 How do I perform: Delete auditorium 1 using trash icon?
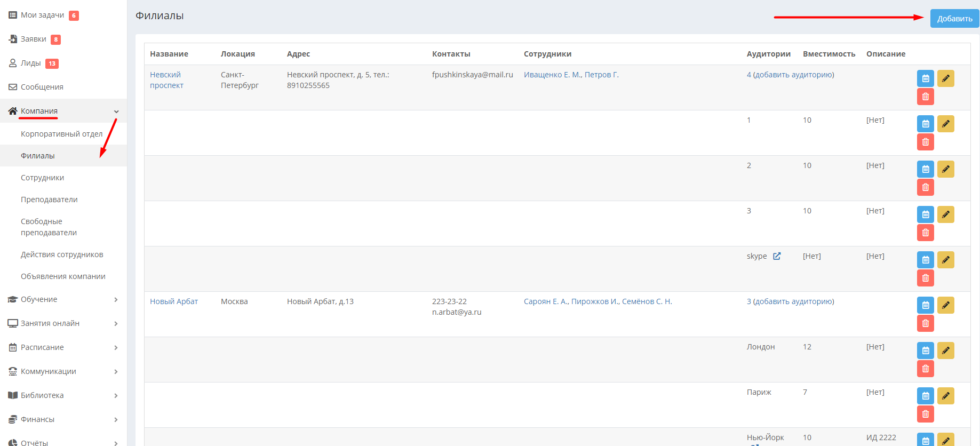click(x=926, y=142)
